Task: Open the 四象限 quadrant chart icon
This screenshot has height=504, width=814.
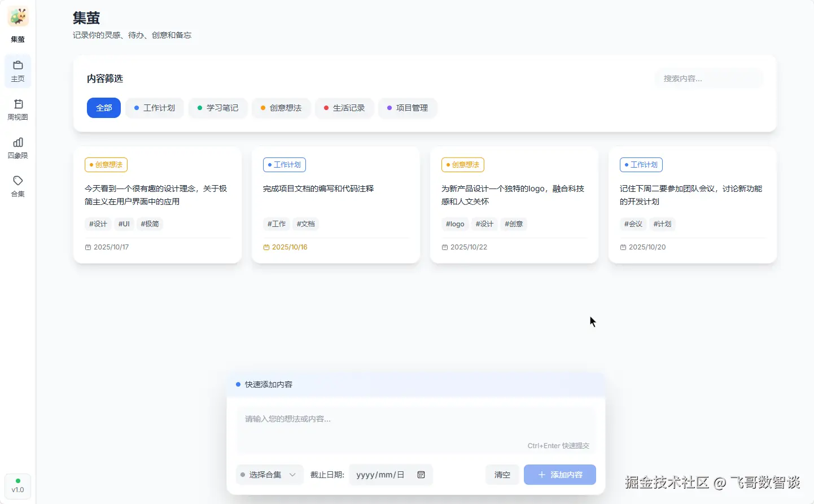Action: click(x=17, y=142)
